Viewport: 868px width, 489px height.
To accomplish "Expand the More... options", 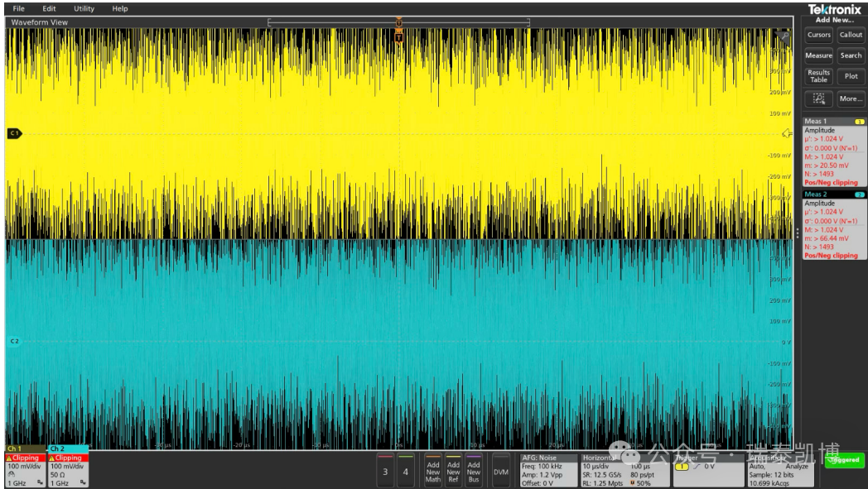I will (851, 98).
